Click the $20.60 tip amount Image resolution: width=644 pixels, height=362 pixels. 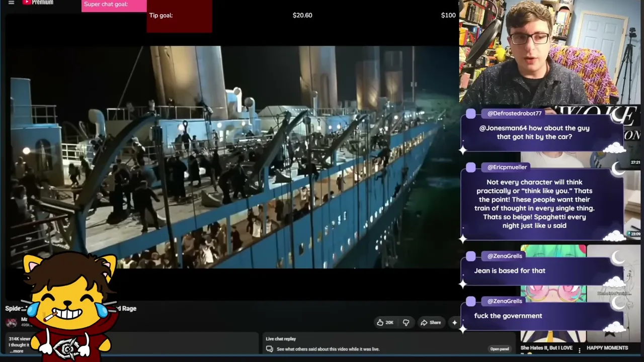(x=302, y=15)
